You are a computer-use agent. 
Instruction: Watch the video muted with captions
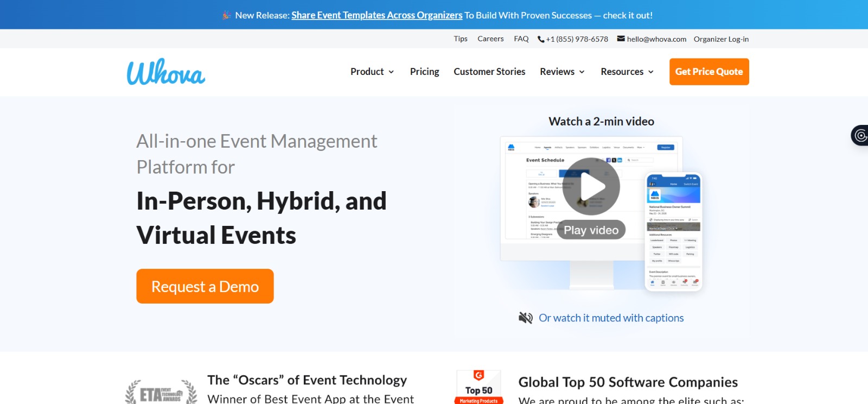[611, 318]
